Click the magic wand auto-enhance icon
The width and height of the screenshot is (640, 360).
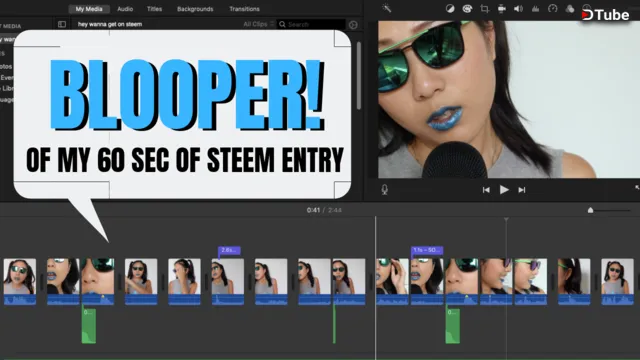pyautogui.click(x=386, y=8)
